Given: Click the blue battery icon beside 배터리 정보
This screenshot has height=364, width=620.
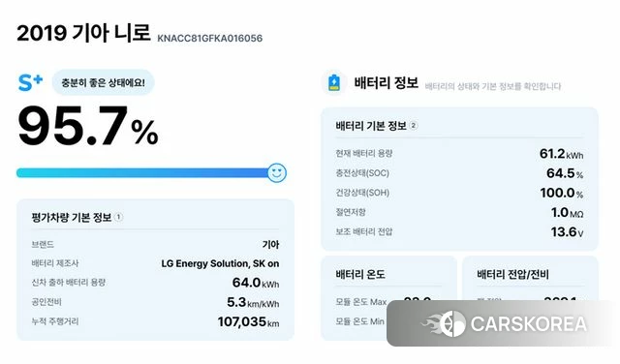Looking at the screenshot, I should point(334,82).
